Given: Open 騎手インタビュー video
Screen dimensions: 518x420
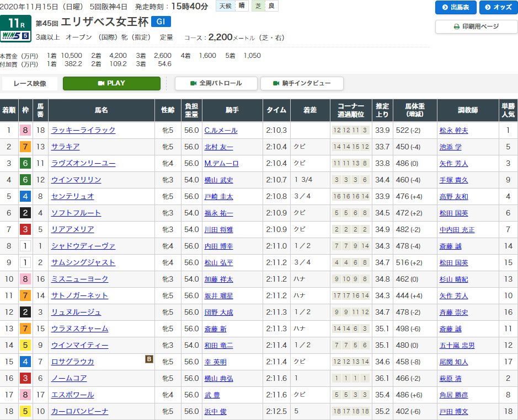Looking at the screenshot, I should [302, 83].
